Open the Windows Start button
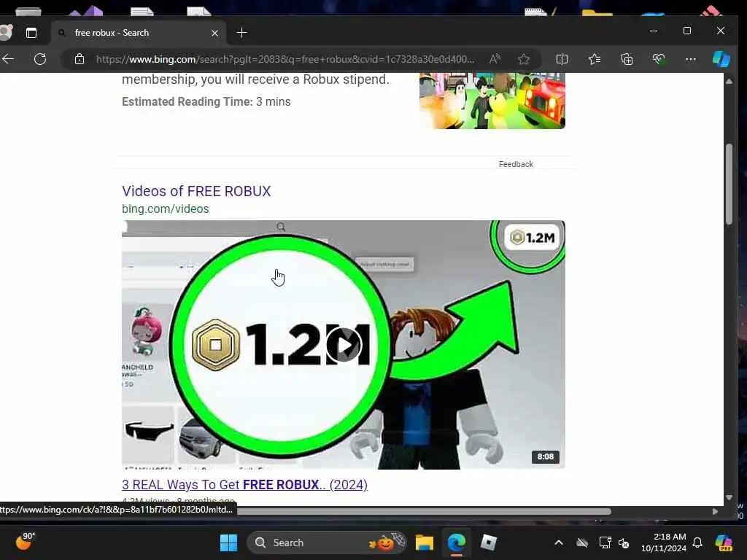The image size is (747, 560). point(228,542)
